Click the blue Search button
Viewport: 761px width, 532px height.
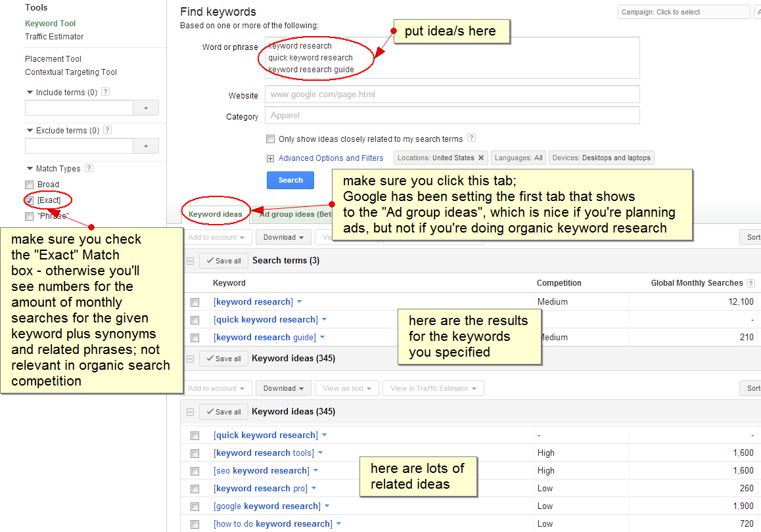[290, 180]
